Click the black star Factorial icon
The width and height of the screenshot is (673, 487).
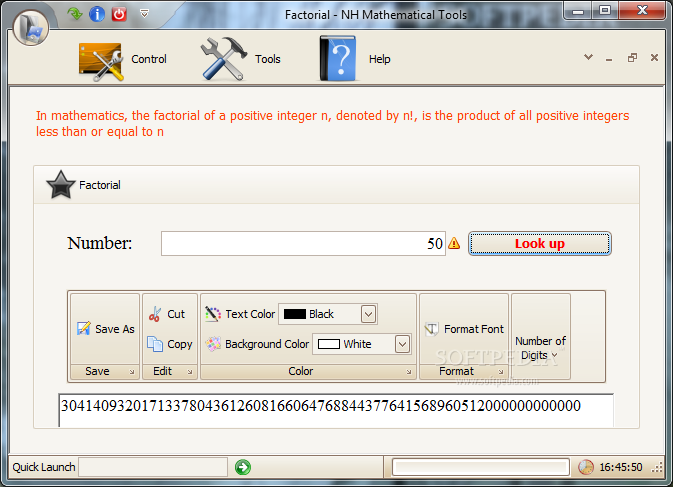pyautogui.click(x=61, y=185)
